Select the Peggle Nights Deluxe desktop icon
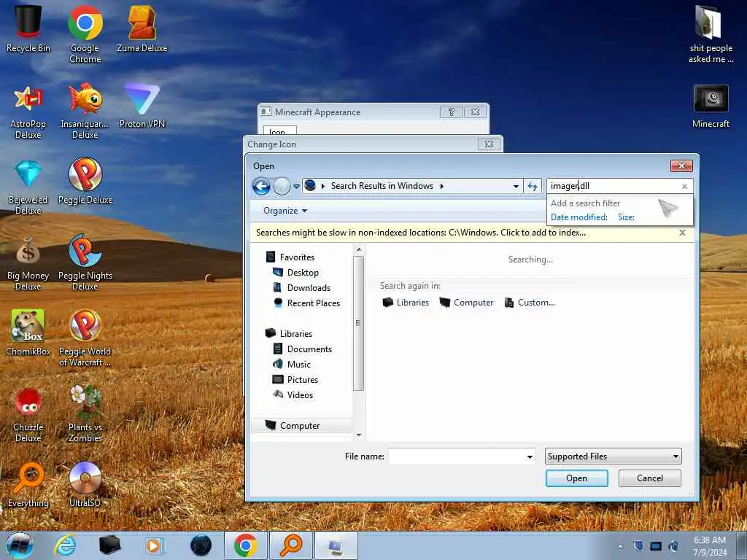 (85, 262)
